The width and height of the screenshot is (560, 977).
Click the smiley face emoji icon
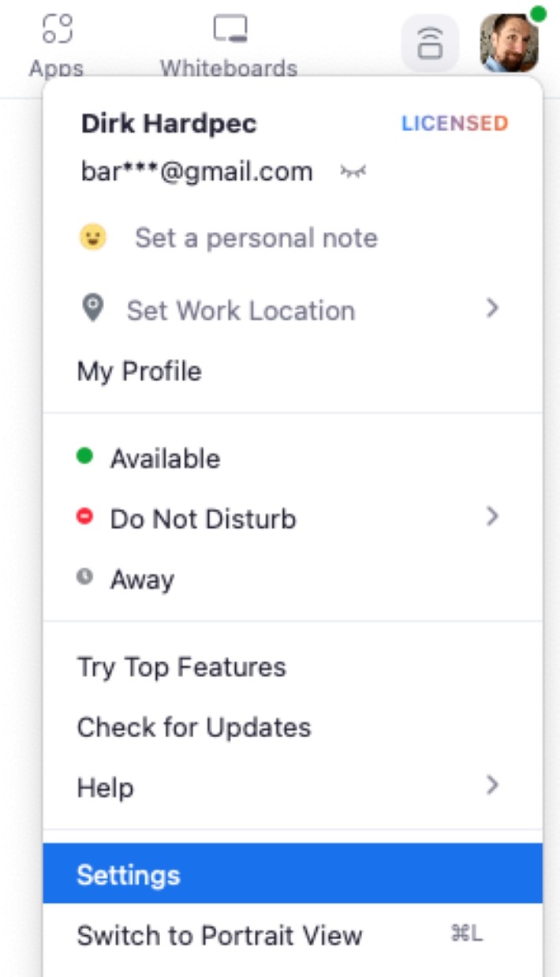pyautogui.click(x=93, y=238)
